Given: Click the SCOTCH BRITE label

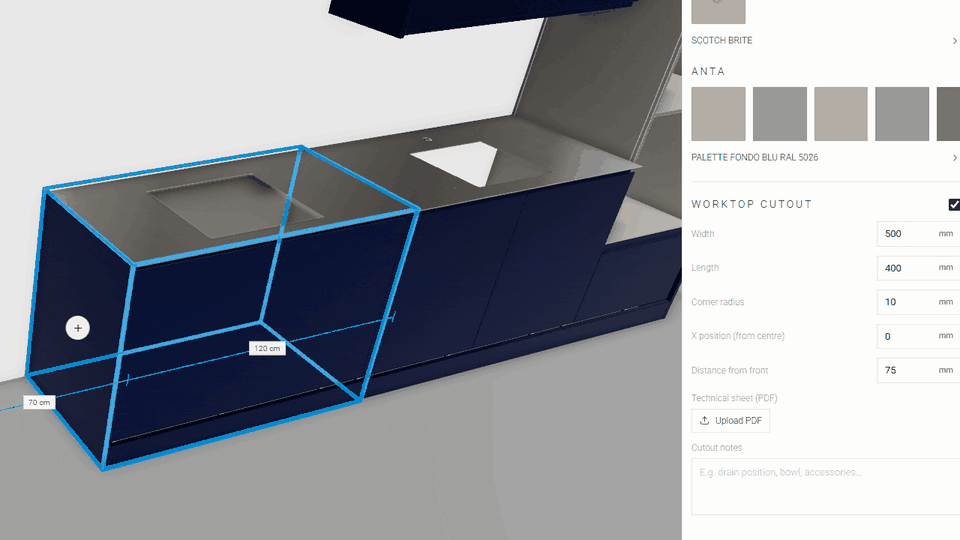Looking at the screenshot, I should coord(722,40).
